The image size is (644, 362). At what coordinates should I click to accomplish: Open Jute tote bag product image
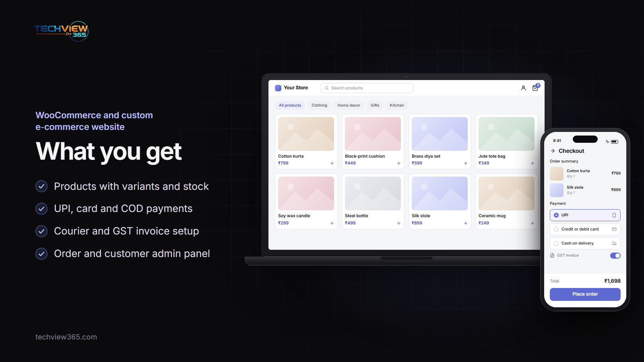click(506, 134)
